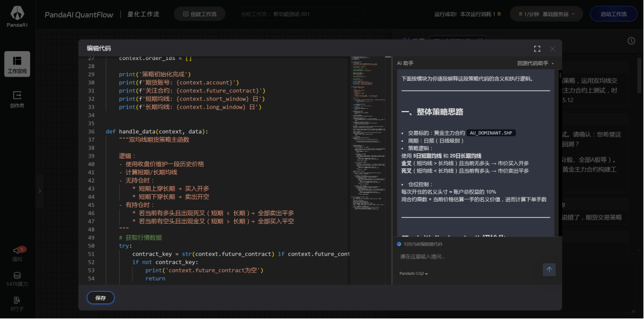Click the 金叉 explanation line
The height and width of the screenshot is (319, 644).
(x=465, y=163)
